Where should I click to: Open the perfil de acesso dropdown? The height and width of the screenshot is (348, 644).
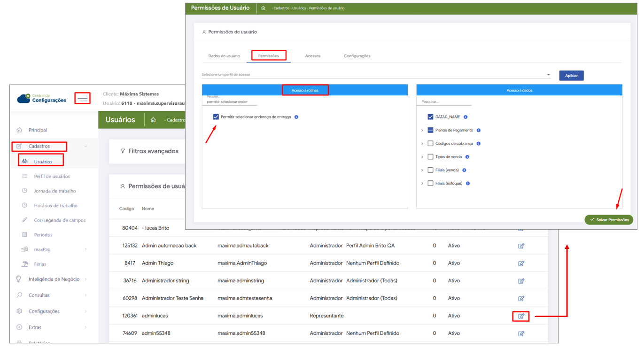(x=548, y=75)
